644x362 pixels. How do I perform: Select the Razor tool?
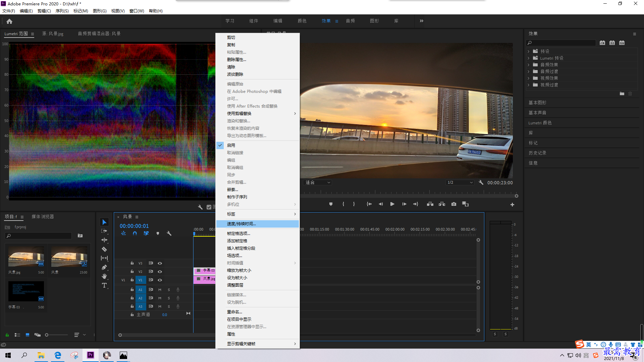[x=104, y=249]
